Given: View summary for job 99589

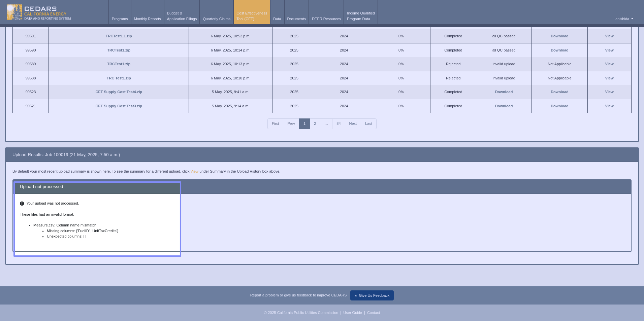Looking at the screenshot, I should pos(609,64).
